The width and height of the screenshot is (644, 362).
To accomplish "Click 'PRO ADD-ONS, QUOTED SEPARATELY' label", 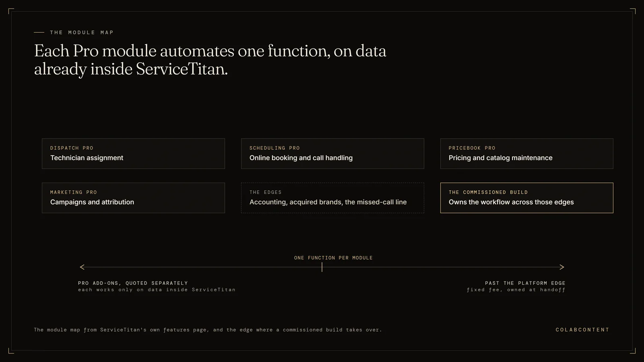I will click(133, 283).
